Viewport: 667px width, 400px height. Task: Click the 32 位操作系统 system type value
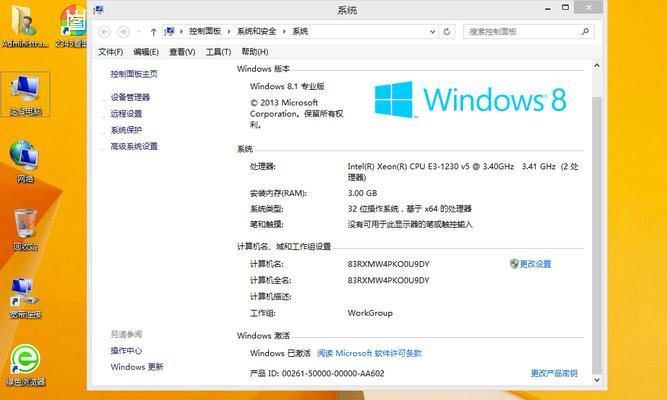410,209
